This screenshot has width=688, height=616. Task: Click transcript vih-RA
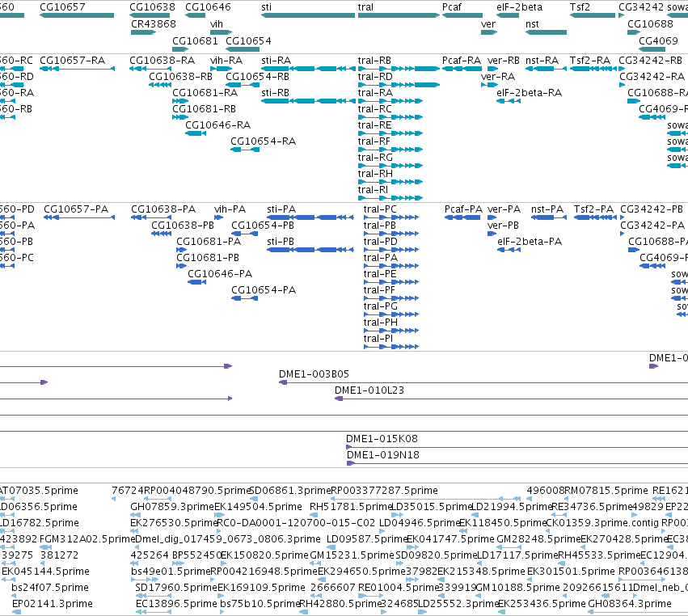coord(222,69)
